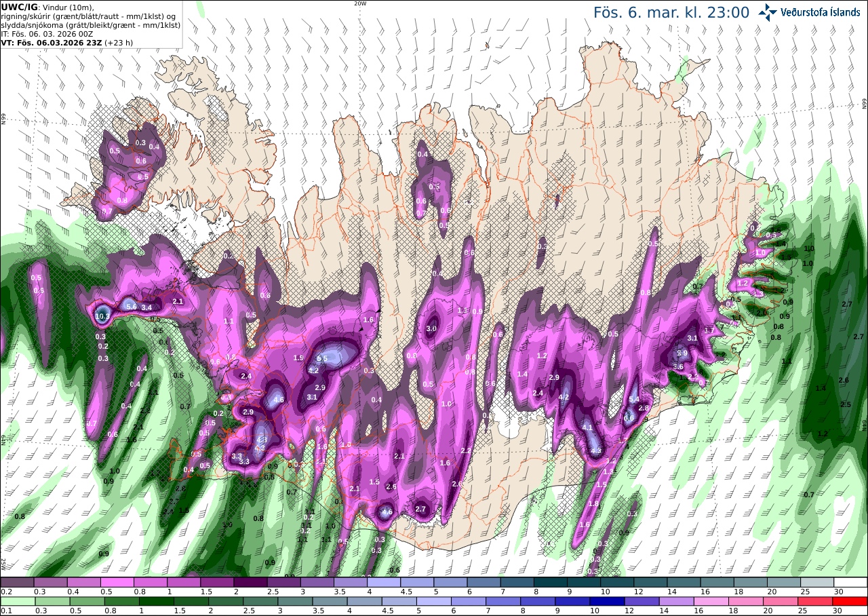The image size is (868, 616).
Task: Select the purple legend swatch labeled 0.2
Action: 17,582
